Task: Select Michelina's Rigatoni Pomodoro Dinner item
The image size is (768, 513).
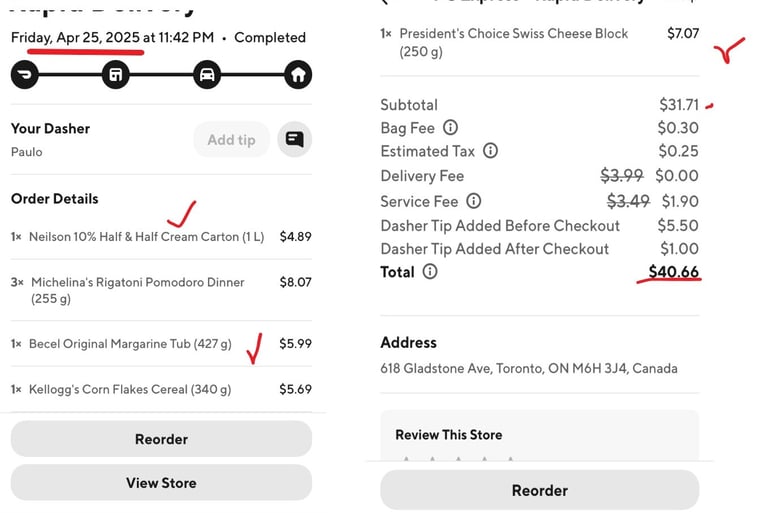Action: click(161, 290)
